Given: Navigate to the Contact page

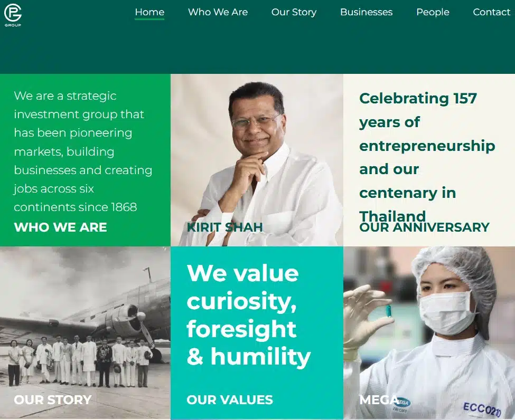Looking at the screenshot, I should click(x=491, y=12).
